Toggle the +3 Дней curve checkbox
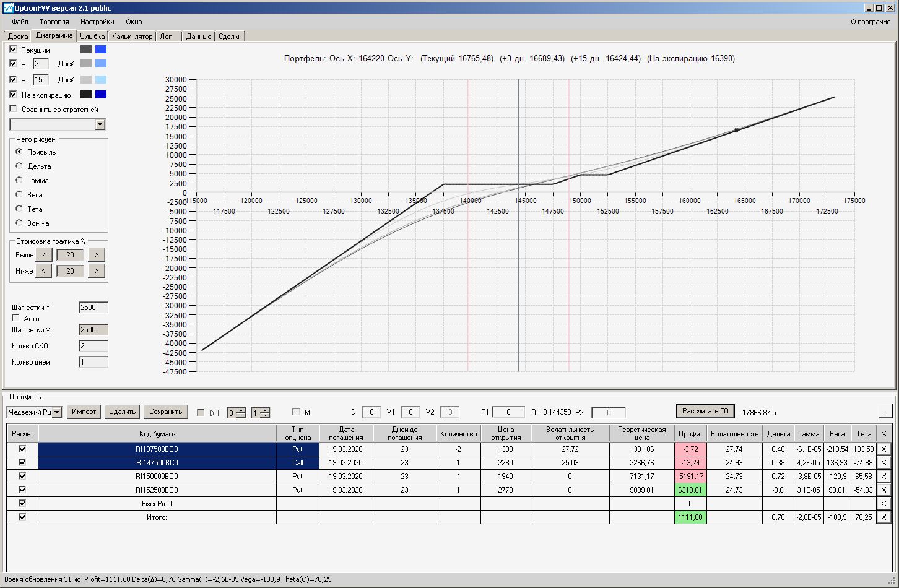The width and height of the screenshot is (899, 588). [14, 63]
